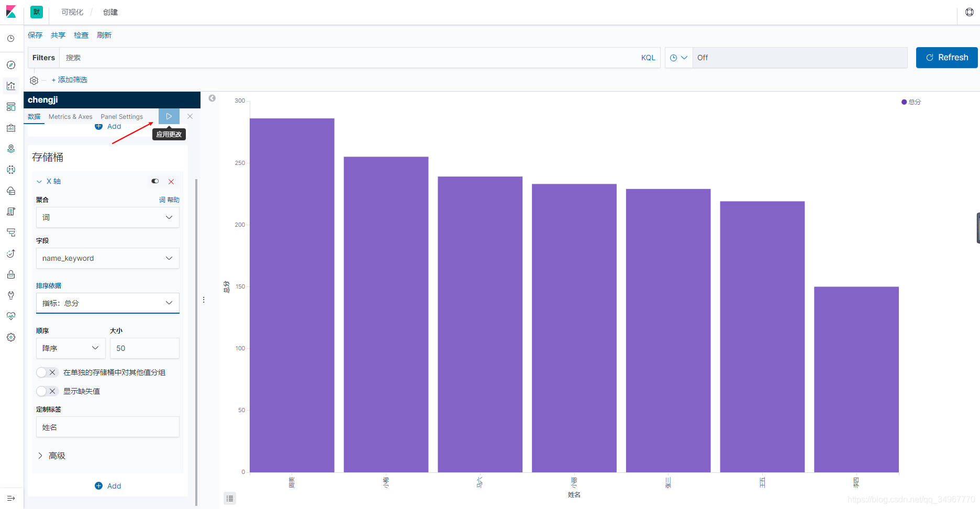Open APM icon in sidebar

(11, 233)
